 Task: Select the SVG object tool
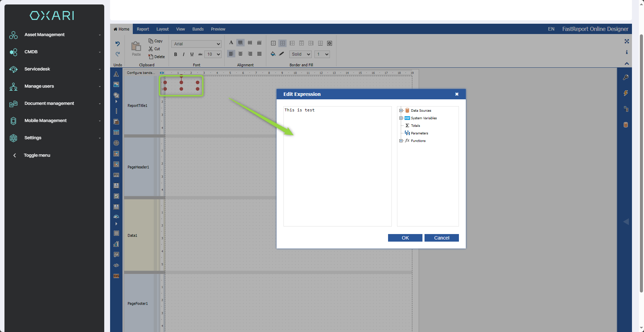(116, 276)
